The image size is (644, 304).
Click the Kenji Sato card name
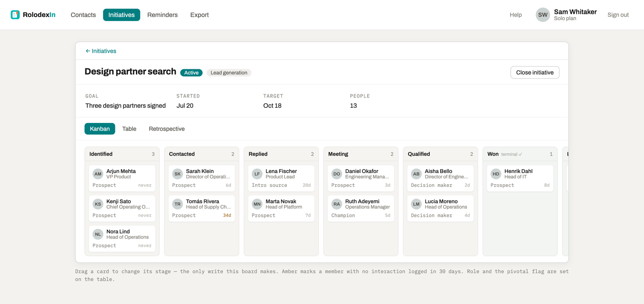coord(119,201)
